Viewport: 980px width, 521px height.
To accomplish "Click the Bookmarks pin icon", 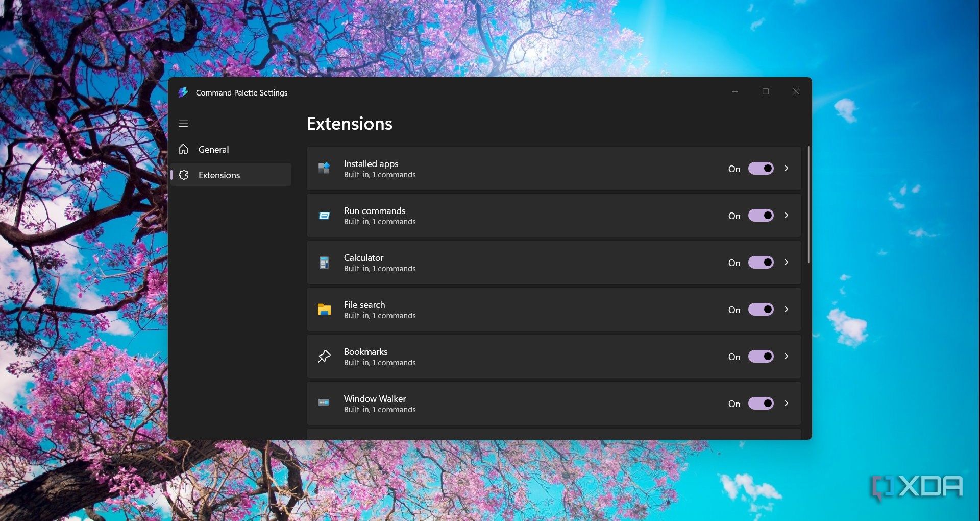I will tap(324, 357).
